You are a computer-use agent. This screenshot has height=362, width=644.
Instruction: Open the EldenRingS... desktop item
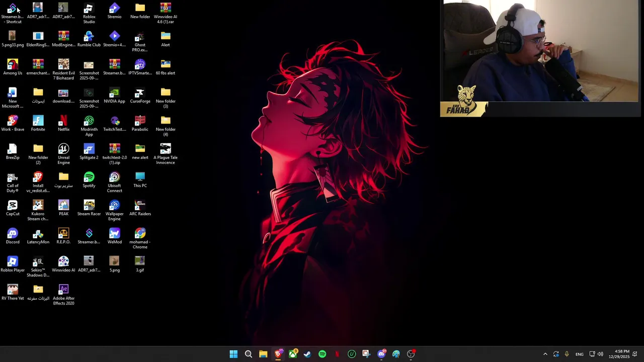tap(38, 39)
